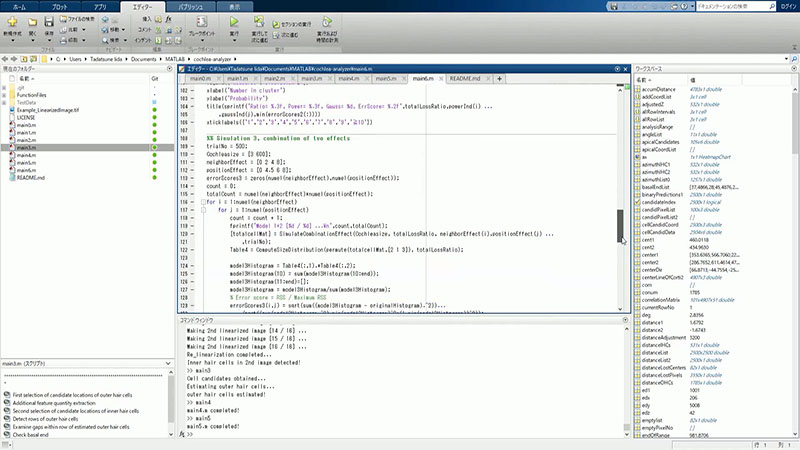Expand the ブレークポイント dropdown arrow

[202, 40]
